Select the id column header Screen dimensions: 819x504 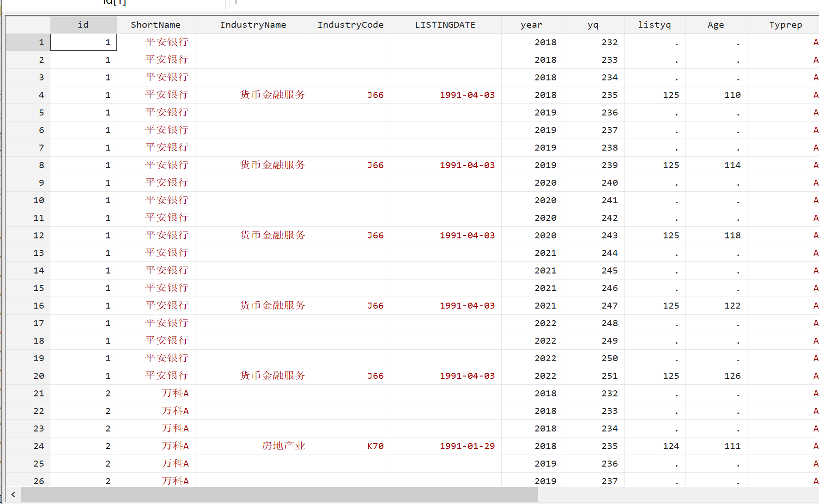(83, 25)
